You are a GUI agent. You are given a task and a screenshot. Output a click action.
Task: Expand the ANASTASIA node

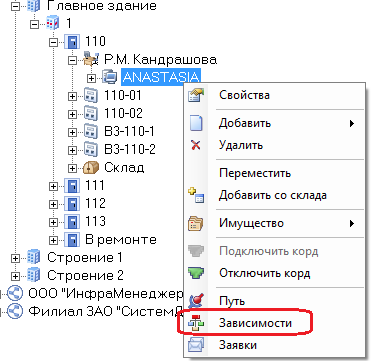coord(91,78)
